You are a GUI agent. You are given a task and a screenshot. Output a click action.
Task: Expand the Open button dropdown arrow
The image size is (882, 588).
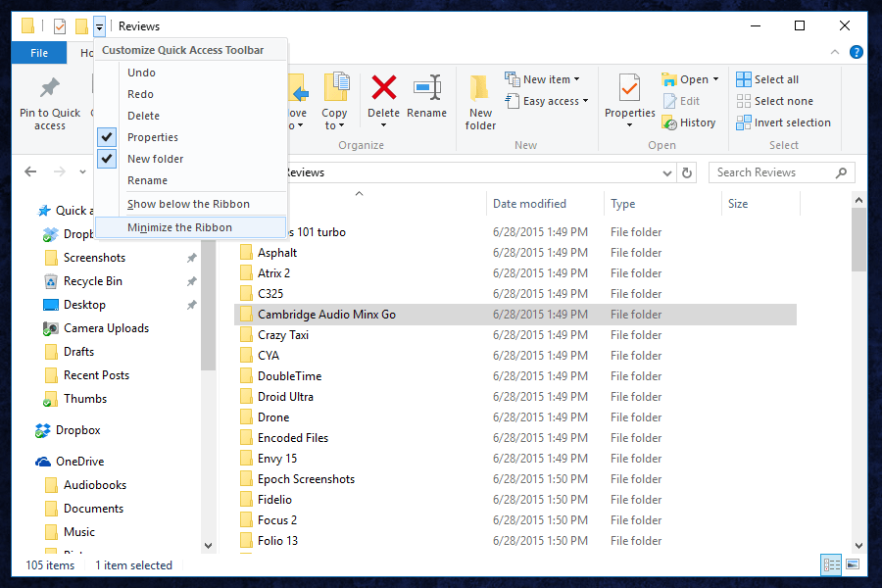pos(715,79)
